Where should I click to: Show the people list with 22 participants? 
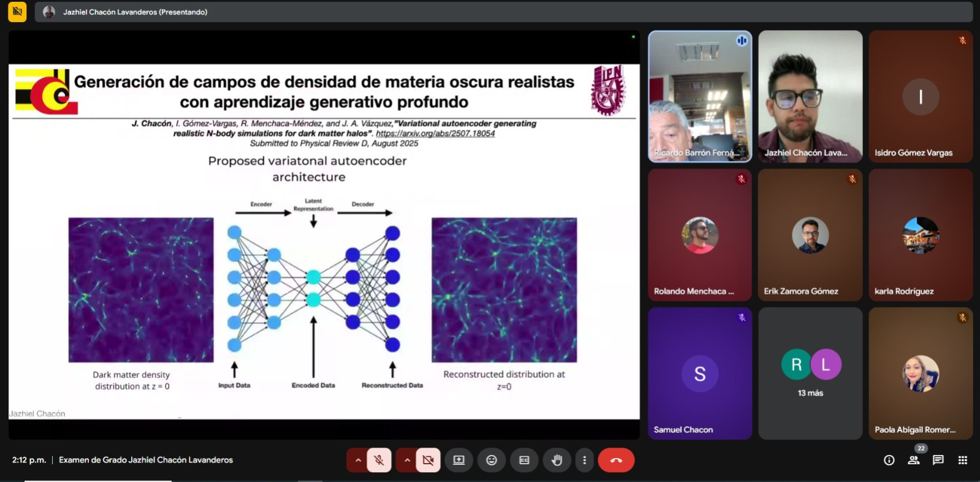click(x=914, y=460)
